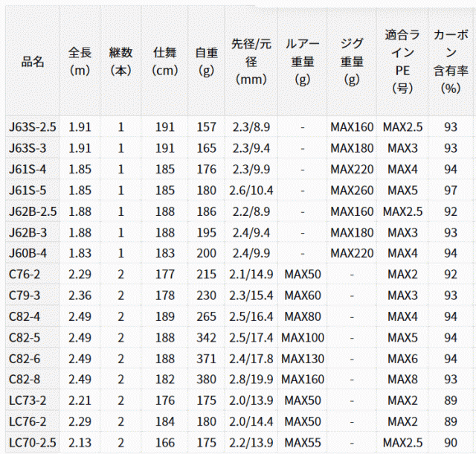The height and width of the screenshot is (454, 476).
Task: Select the 仕舞(cm) column header
Action: click(165, 61)
